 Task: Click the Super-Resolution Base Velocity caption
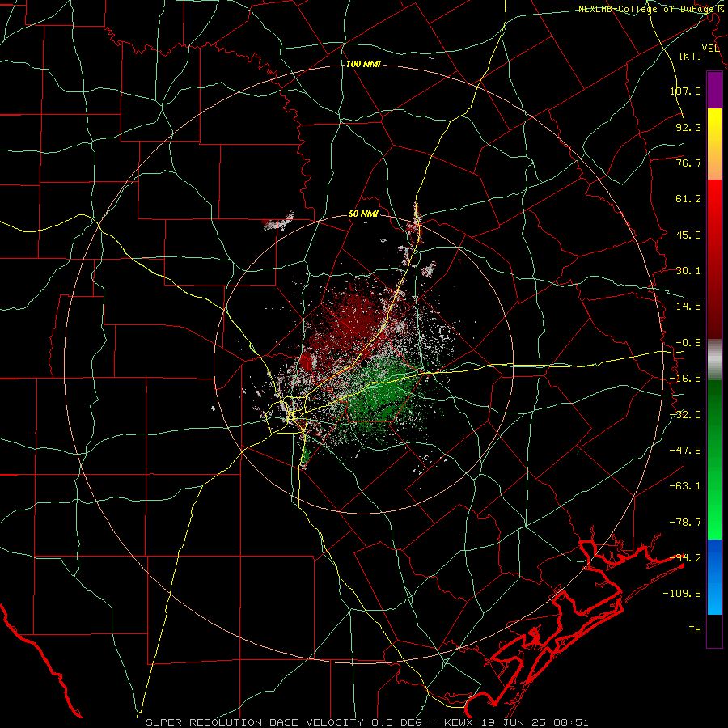pyautogui.click(x=367, y=722)
